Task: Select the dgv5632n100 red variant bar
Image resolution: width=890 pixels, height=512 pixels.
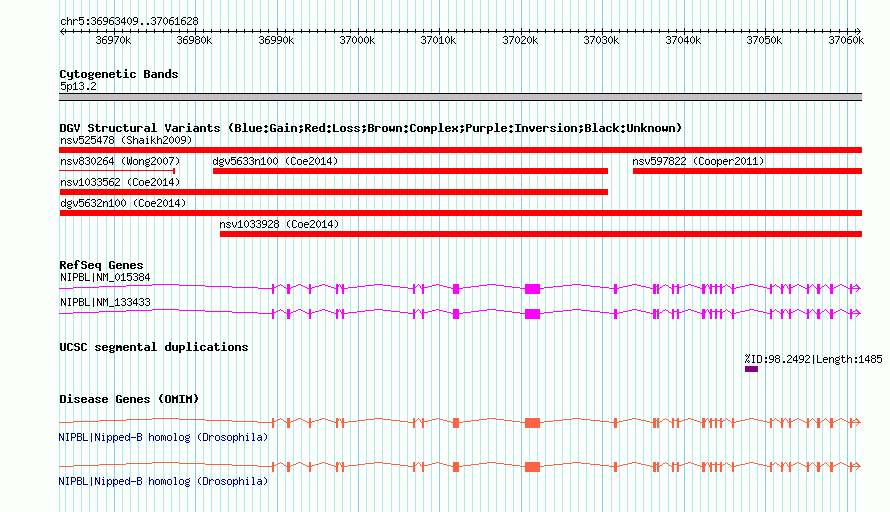Action: pyautogui.click(x=460, y=213)
